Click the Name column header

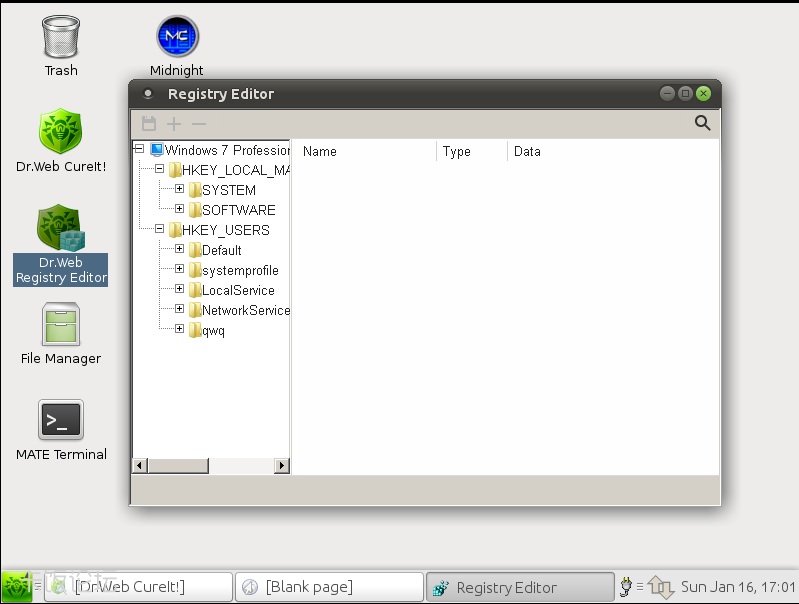tap(320, 152)
